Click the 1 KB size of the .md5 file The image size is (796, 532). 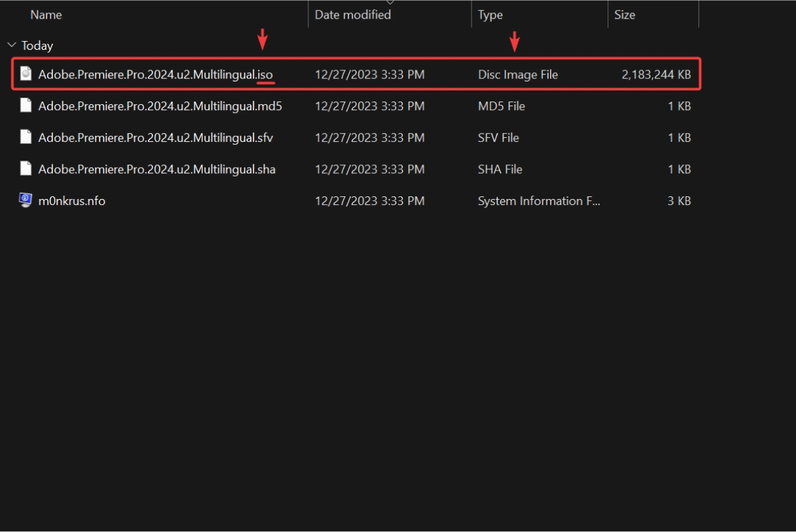[679, 106]
